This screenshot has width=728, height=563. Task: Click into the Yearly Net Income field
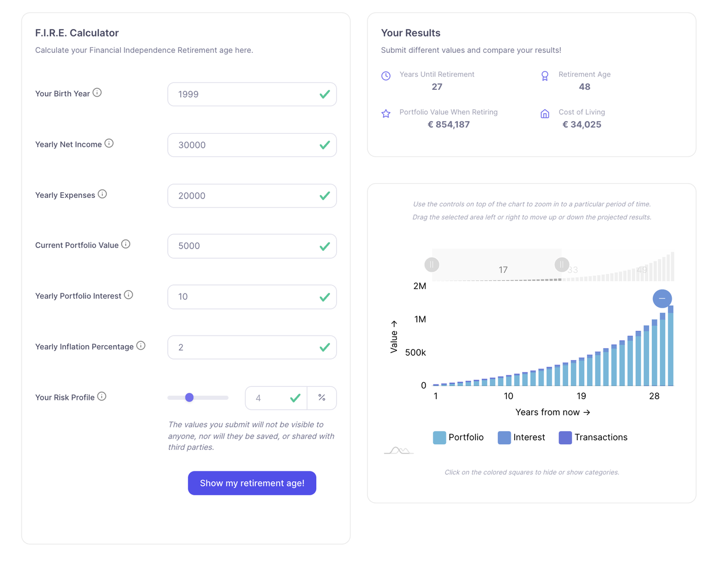pyautogui.click(x=245, y=145)
